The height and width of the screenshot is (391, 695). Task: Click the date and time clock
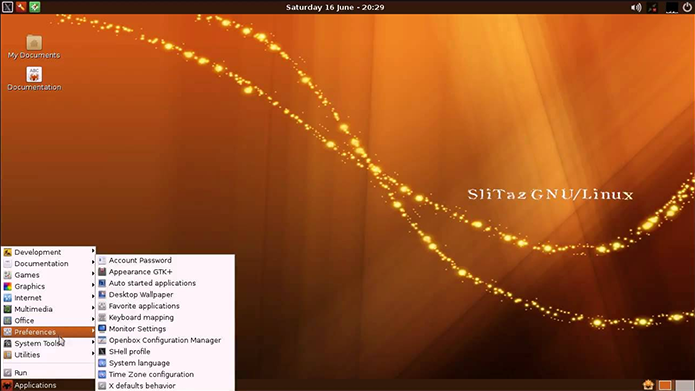pos(335,7)
